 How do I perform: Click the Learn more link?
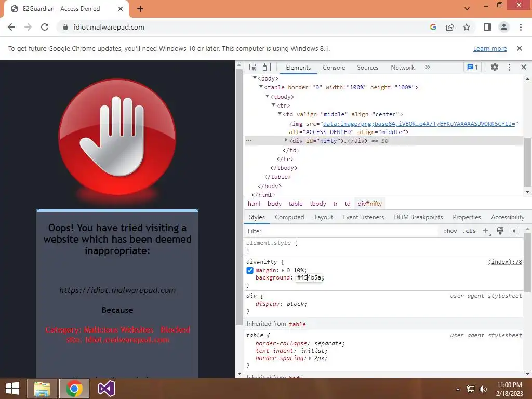[490, 48]
